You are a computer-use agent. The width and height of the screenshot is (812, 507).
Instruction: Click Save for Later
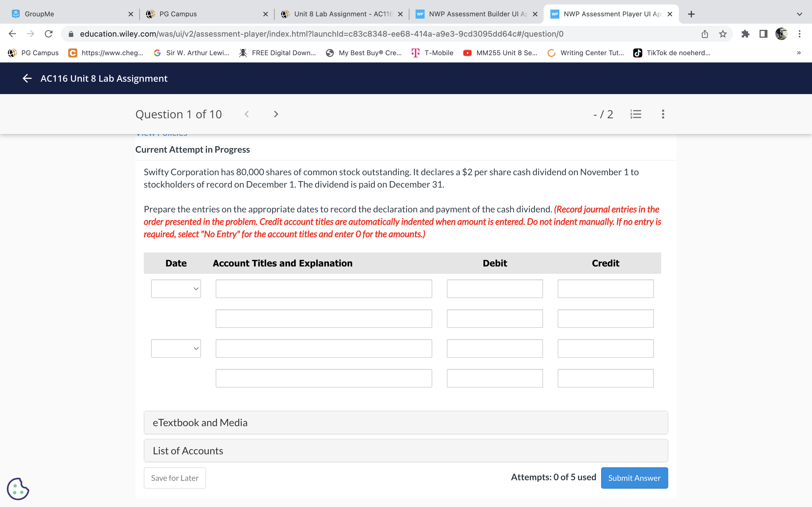[x=175, y=477]
